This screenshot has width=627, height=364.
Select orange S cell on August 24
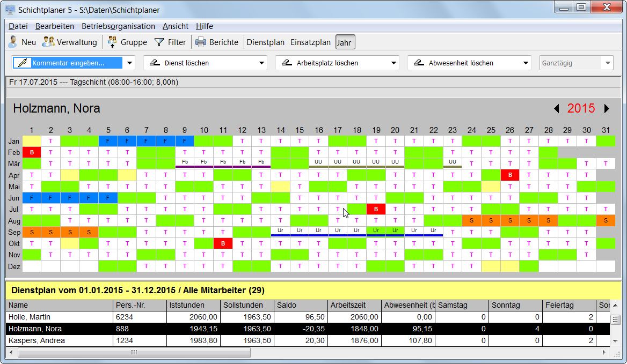(471, 220)
